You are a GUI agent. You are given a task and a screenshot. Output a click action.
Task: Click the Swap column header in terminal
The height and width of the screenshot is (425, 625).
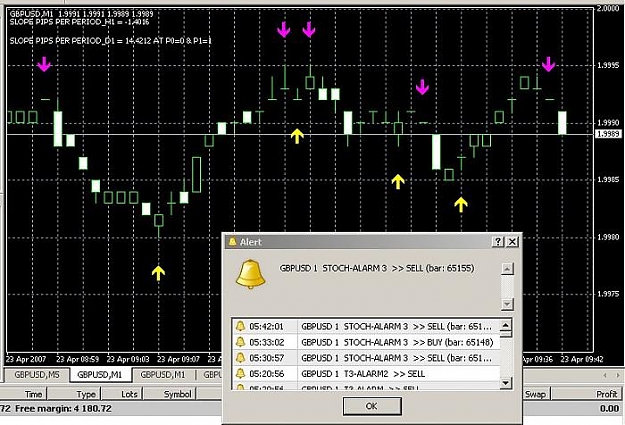(535, 394)
